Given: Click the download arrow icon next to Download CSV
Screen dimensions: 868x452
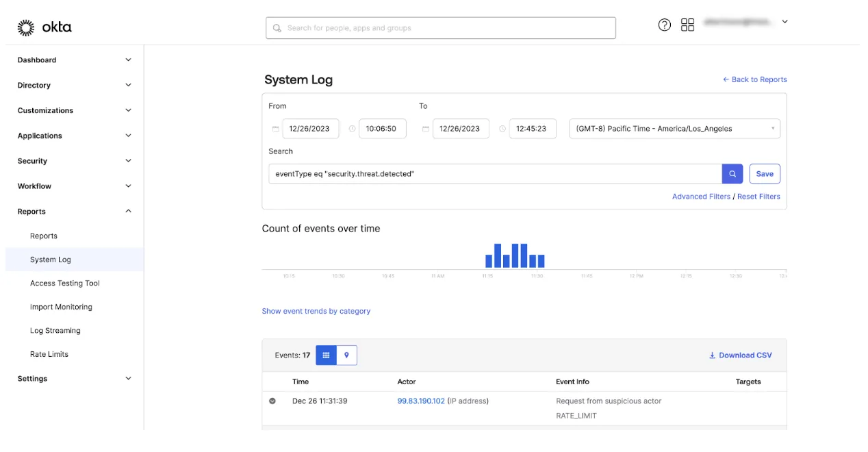Looking at the screenshot, I should [x=711, y=355].
